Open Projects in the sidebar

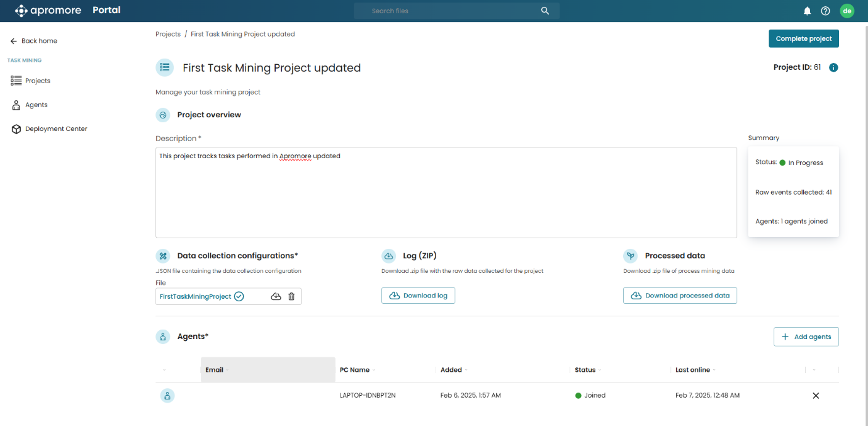[x=37, y=81]
